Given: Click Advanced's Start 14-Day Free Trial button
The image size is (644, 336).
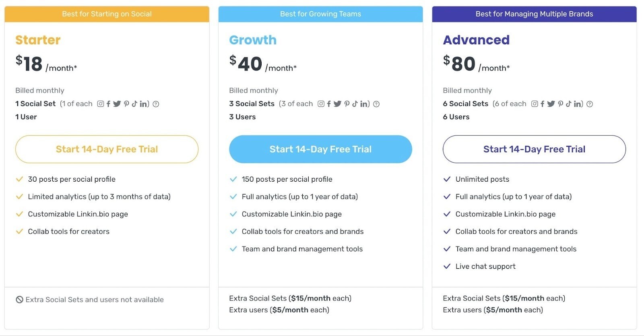Looking at the screenshot, I should (534, 149).
